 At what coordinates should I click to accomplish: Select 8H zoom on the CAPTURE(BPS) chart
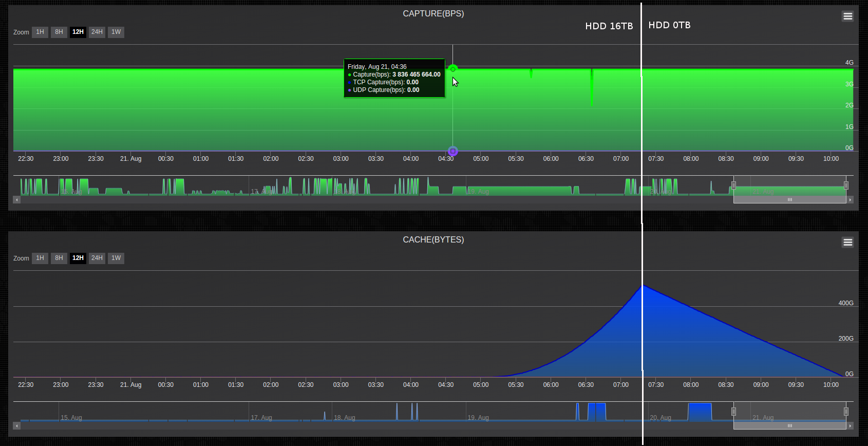[x=59, y=32]
